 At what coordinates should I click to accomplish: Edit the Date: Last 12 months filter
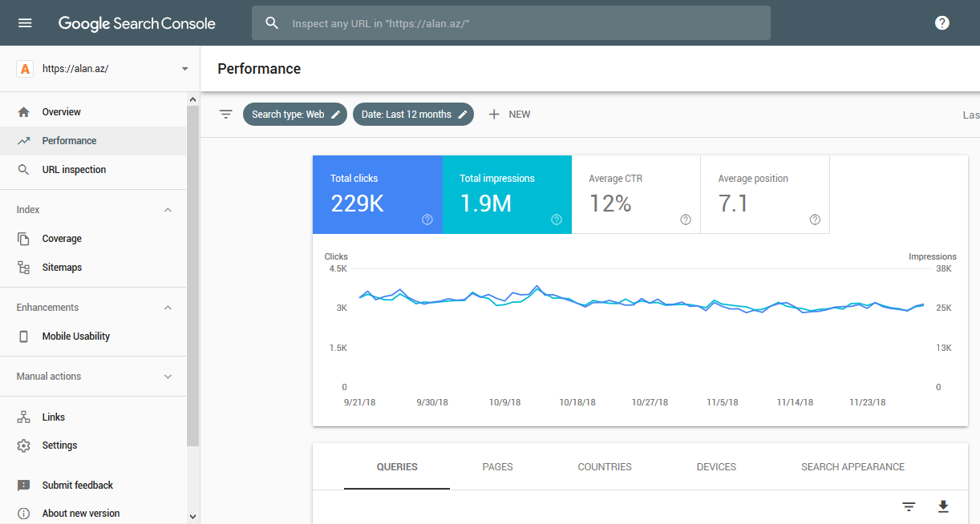coord(413,115)
